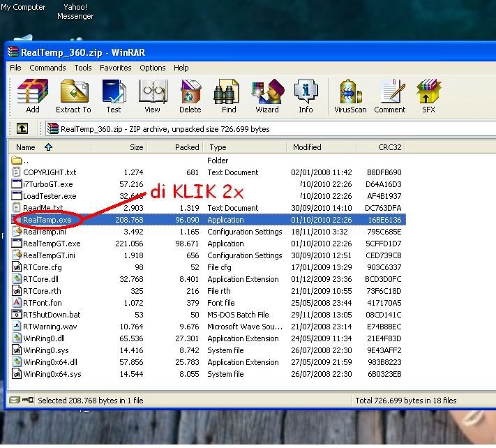
Task: Click the Delete toolbar icon
Action: pos(190,91)
